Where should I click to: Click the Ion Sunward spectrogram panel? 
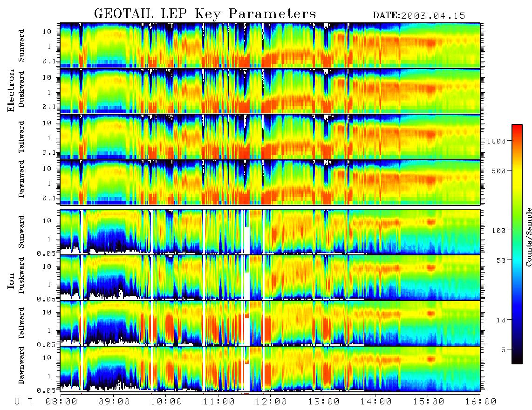pyautogui.click(x=270, y=232)
